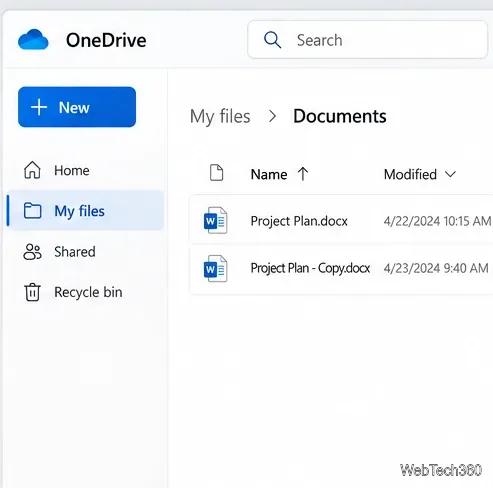Click the Word icon for Project Plan - Copy.docx
This screenshot has width=493, height=488.
point(215,268)
